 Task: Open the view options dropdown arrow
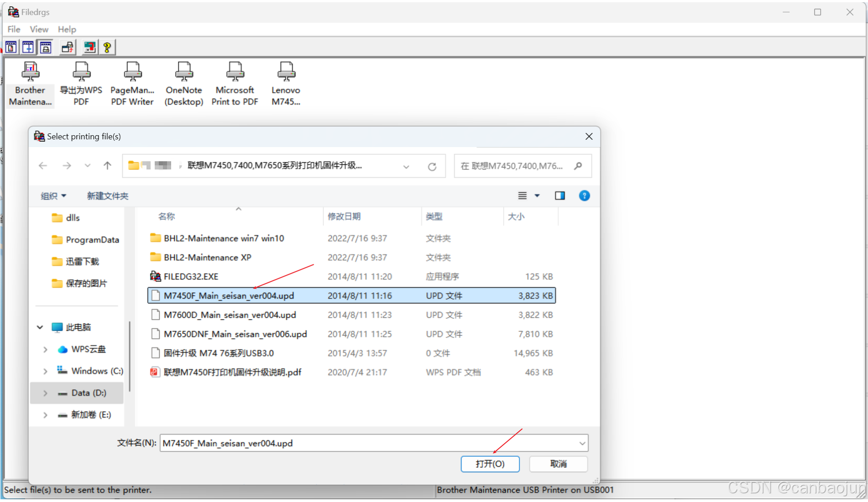(x=537, y=196)
